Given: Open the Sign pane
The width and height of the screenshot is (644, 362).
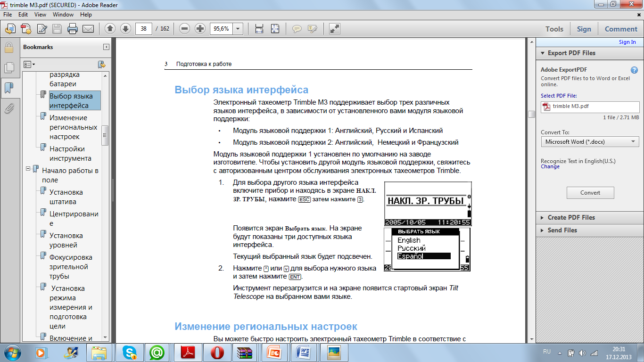Looking at the screenshot, I should [x=584, y=29].
